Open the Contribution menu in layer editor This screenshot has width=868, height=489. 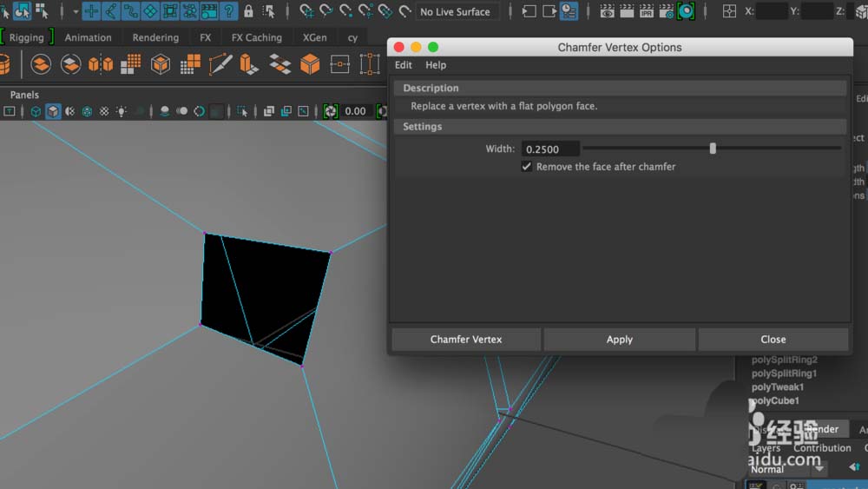[x=823, y=448]
